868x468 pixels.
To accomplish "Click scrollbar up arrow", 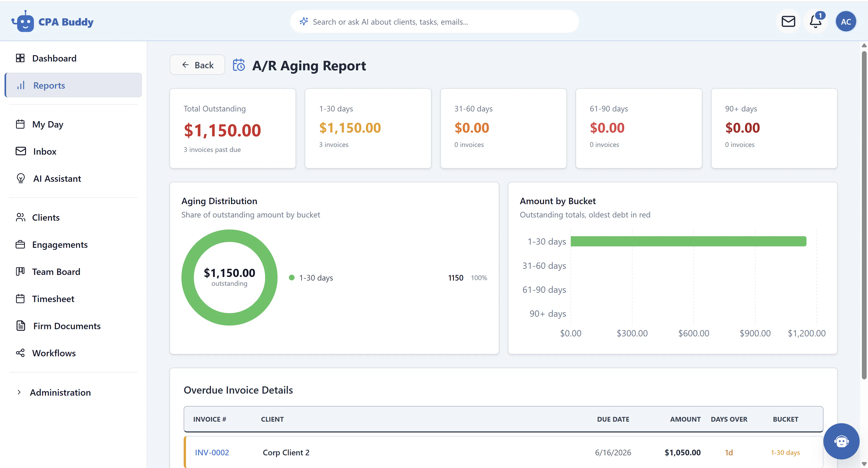I will pos(864,45).
